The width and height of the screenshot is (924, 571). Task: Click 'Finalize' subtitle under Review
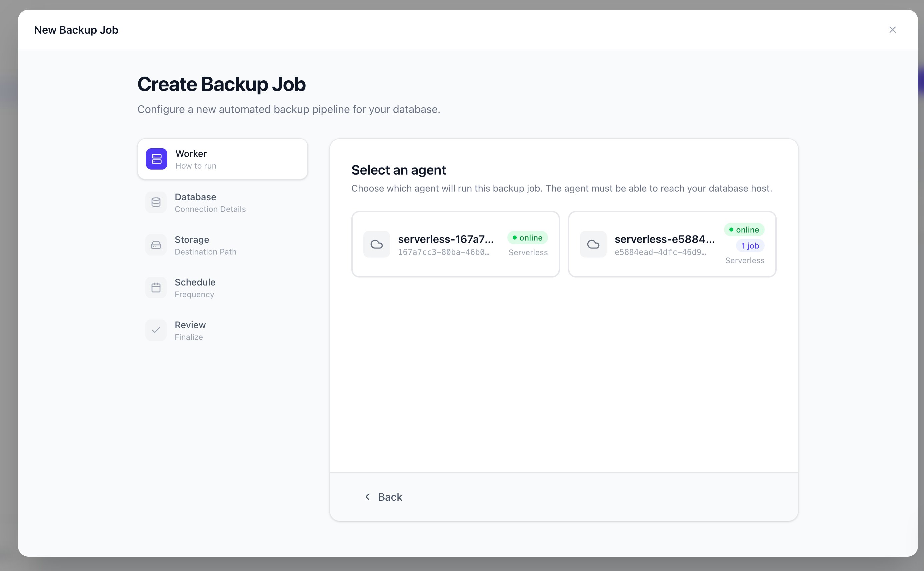[x=189, y=337]
